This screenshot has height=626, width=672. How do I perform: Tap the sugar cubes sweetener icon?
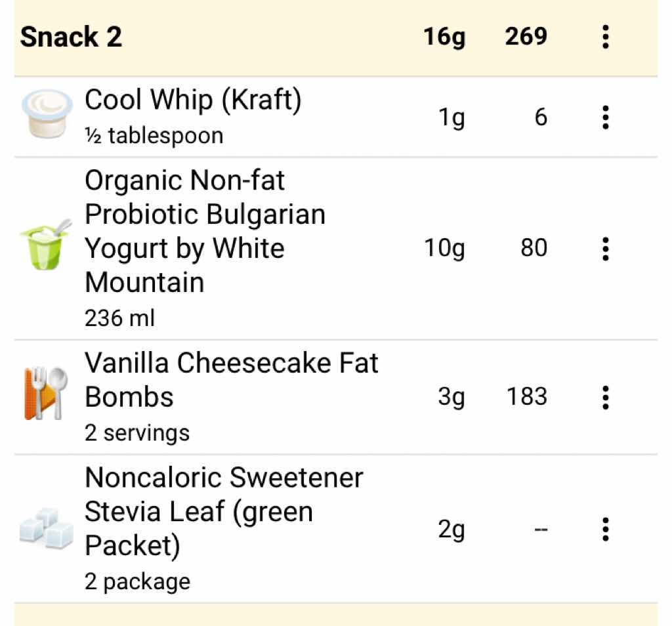click(x=45, y=527)
